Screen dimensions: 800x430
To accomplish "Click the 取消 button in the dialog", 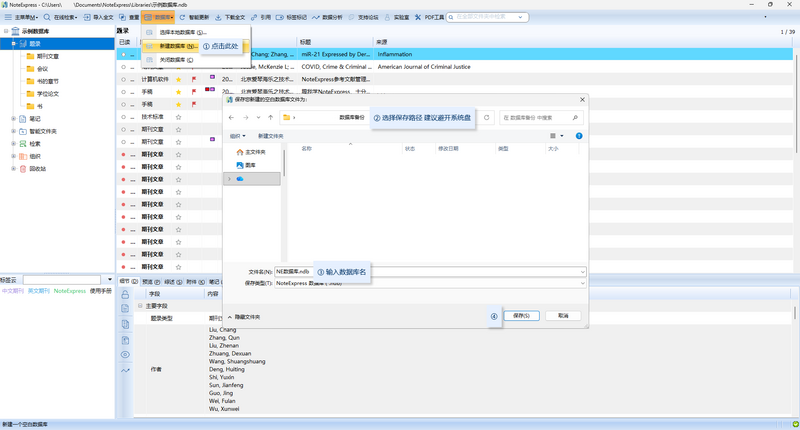I will [563, 316].
